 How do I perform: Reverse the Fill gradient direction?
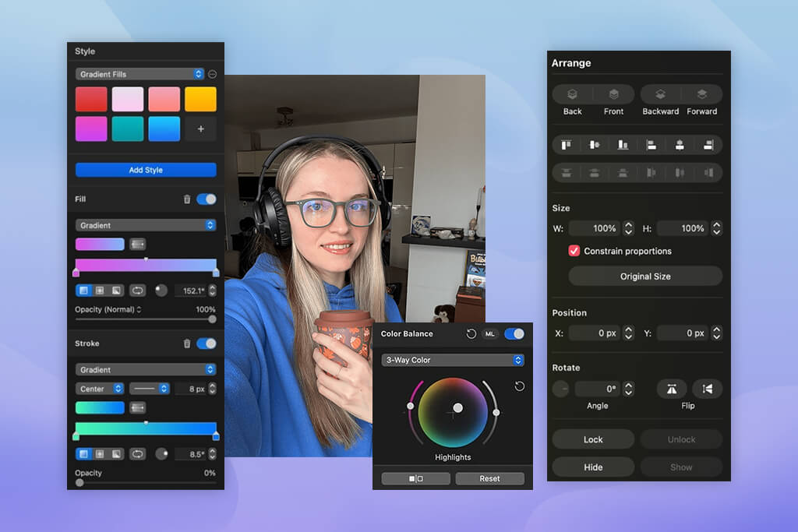pyautogui.click(x=137, y=291)
